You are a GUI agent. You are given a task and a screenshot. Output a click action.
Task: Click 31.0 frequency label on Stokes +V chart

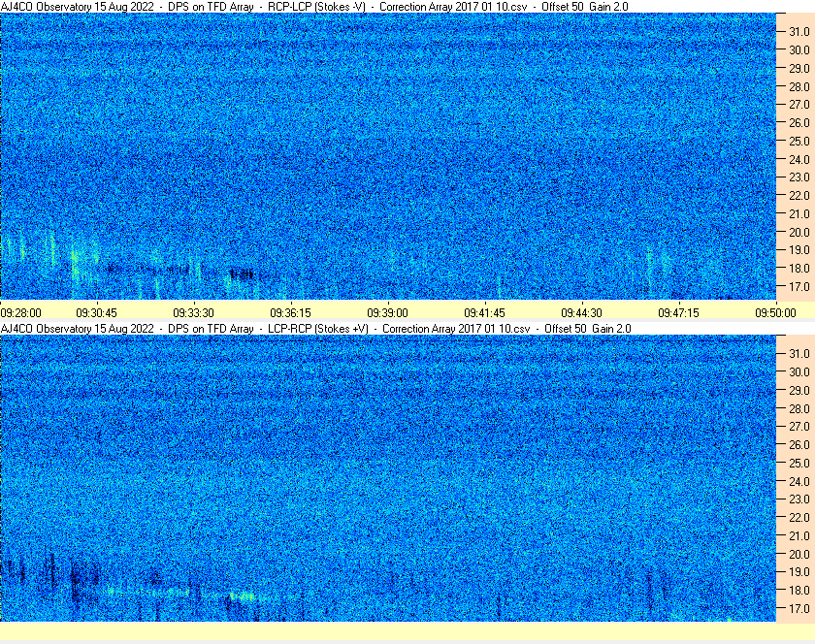click(799, 354)
